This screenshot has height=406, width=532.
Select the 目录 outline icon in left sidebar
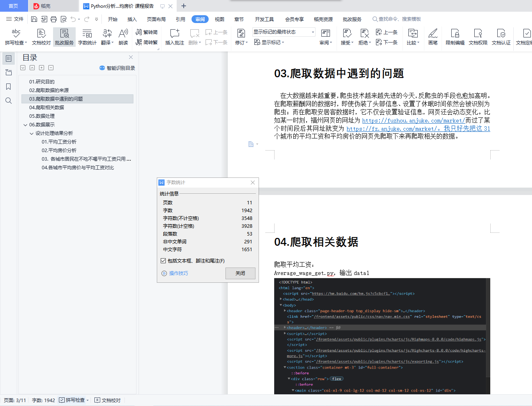(x=9, y=59)
